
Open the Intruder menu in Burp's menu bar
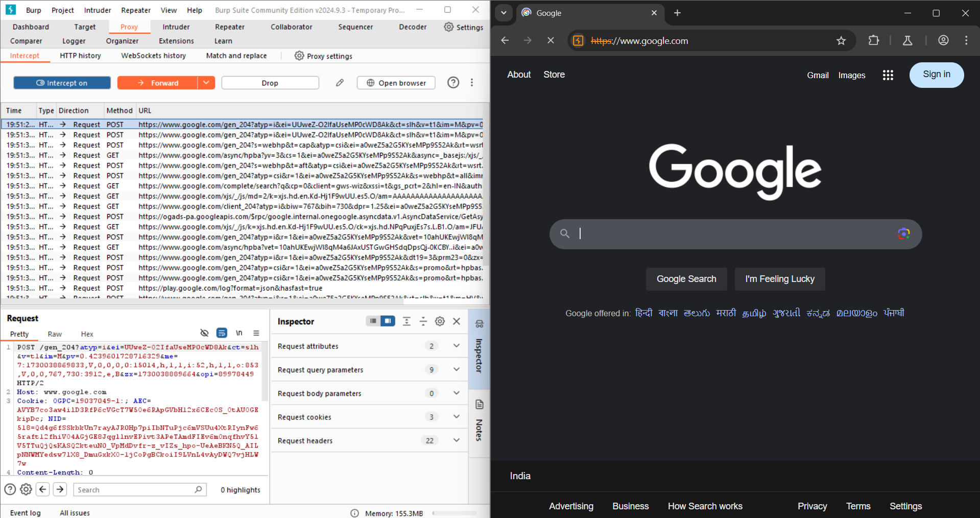(97, 10)
